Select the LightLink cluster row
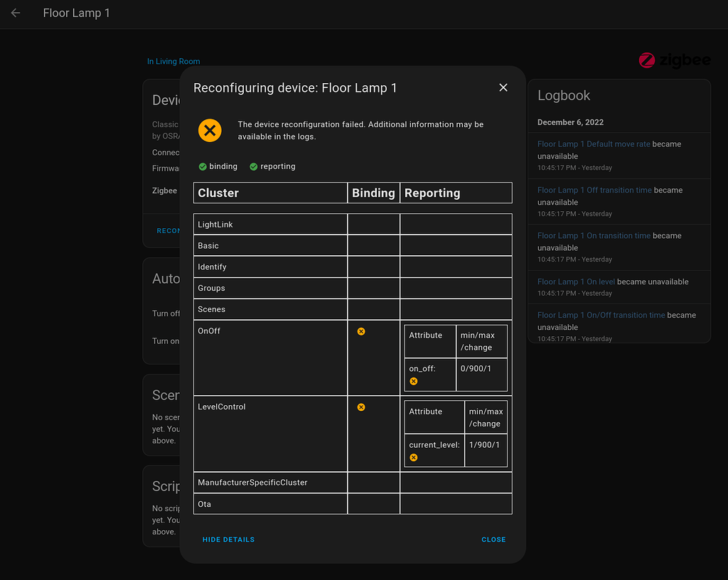The image size is (728, 580). point(270,224)
